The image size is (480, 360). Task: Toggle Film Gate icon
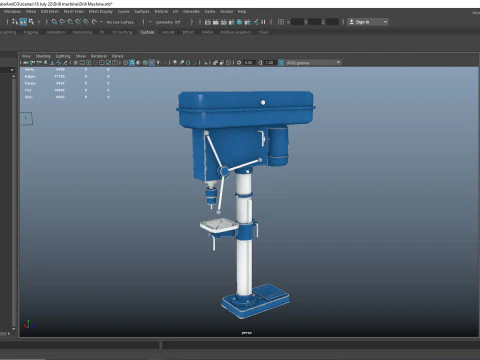coord(82,63)
